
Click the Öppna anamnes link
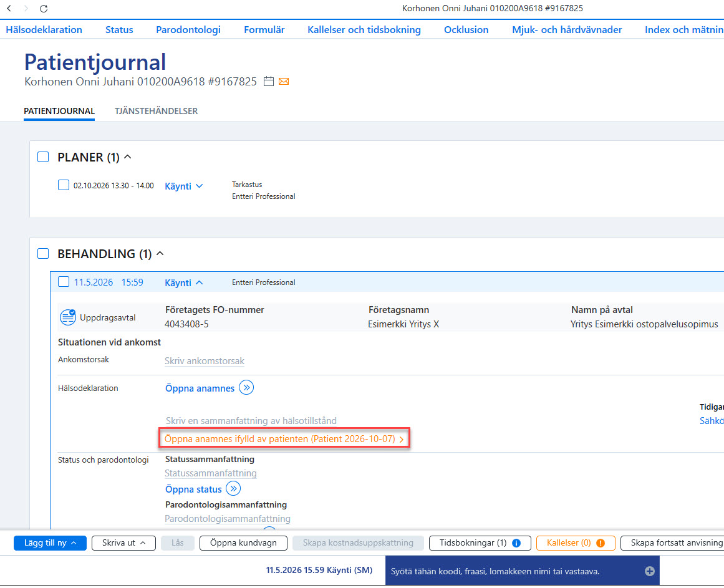coord(200,388)
